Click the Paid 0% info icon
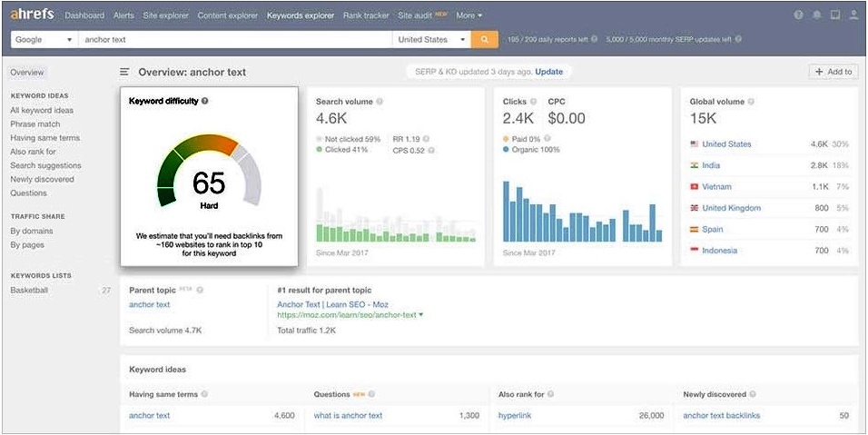The image size is (868, 435). (x=547, y=139)
